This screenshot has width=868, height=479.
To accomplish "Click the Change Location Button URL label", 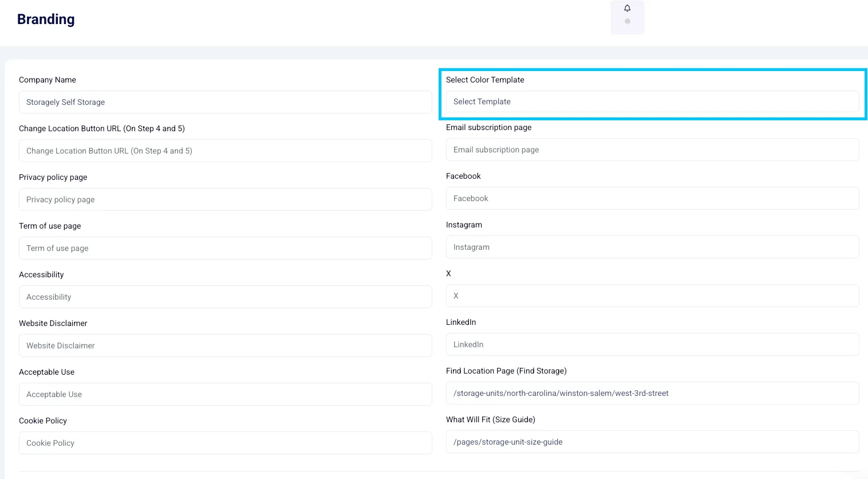I will pos(102,128).
